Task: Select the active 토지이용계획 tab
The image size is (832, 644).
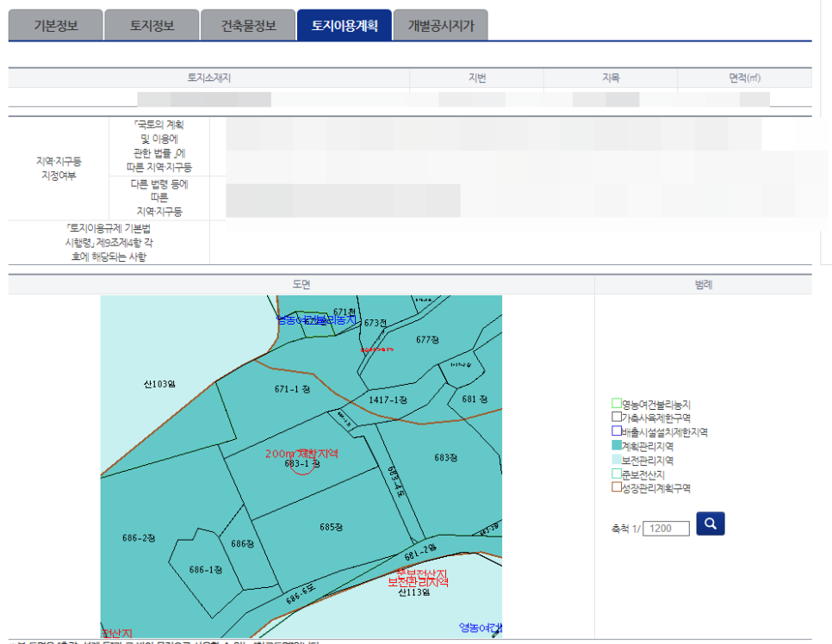Action: pos(345,25)
